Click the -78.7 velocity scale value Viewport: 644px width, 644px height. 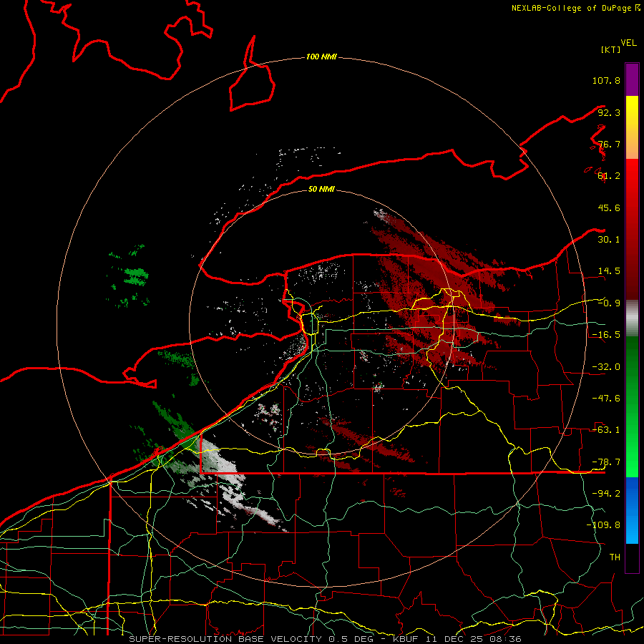tap(606, 462)
